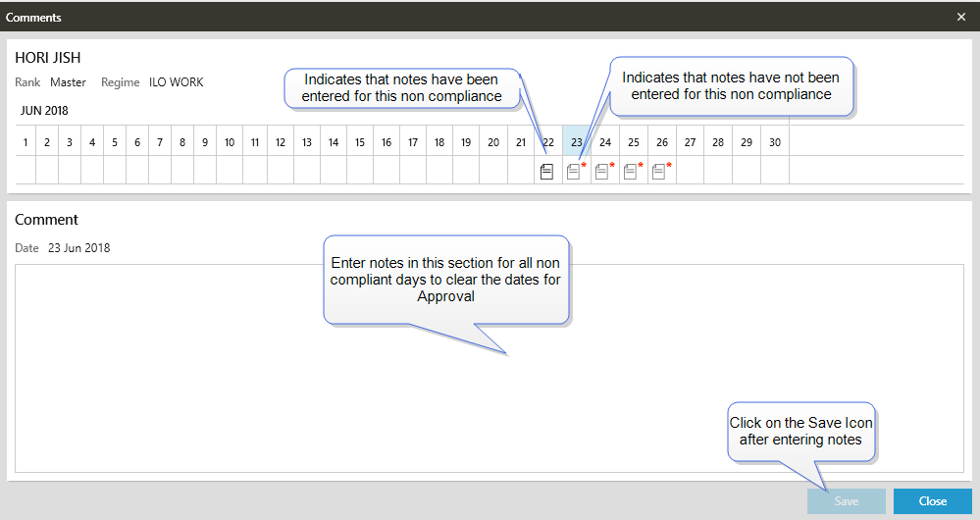Select day 22 in the date row
The width and height of the screenshot is (980, 520).
click(x=547, y=142)
